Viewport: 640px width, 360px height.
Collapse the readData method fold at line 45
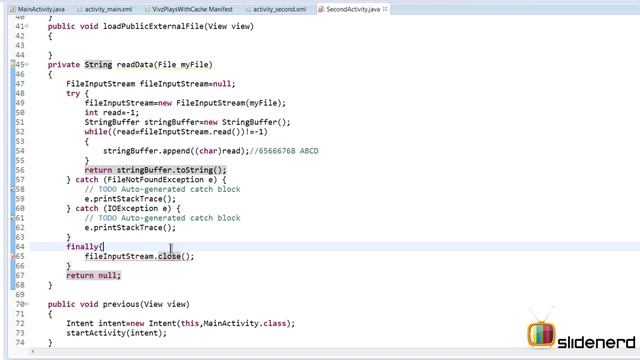(x=27, y=64)
